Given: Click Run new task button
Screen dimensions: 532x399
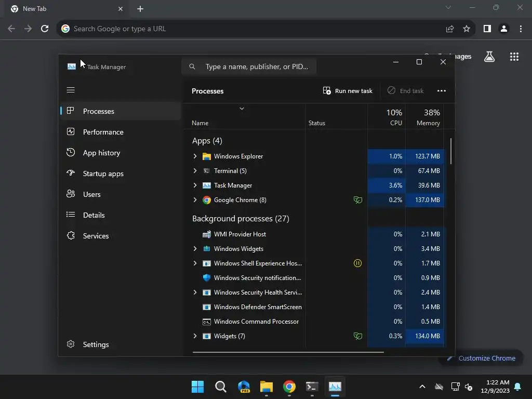Looking at the screenshot, I should pos(348,90).
